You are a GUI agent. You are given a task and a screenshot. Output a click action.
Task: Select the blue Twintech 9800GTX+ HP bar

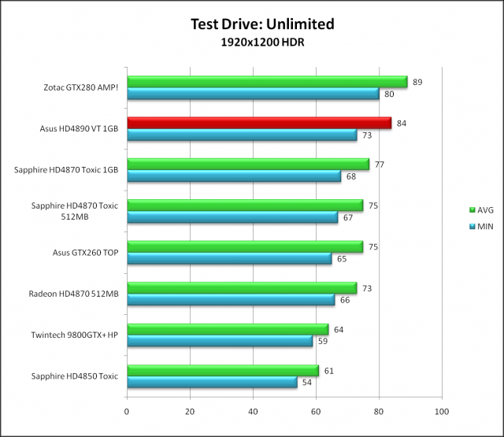coord(220,341)
